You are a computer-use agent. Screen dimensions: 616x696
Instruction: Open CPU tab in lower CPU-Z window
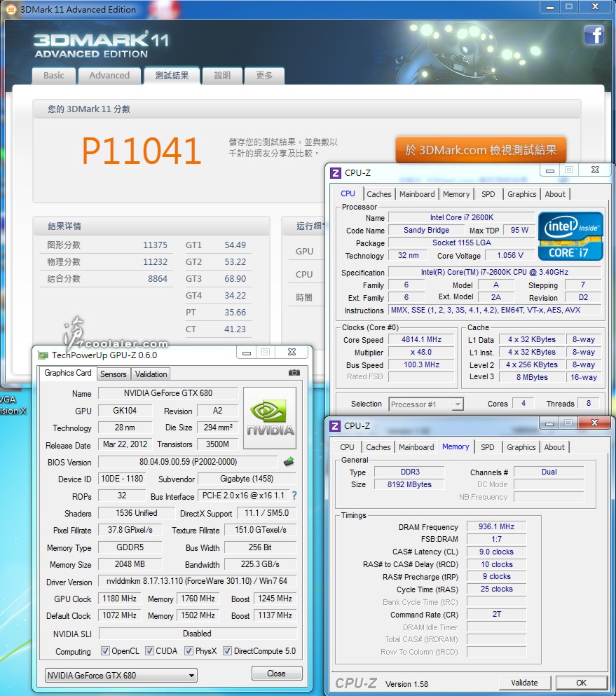tap(347, 447)
